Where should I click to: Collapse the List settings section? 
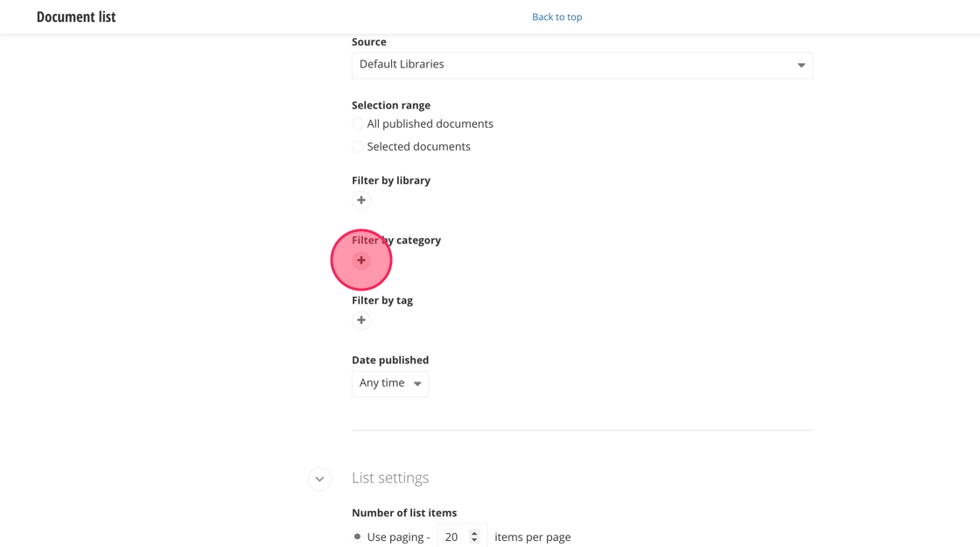tap(319, 479)
